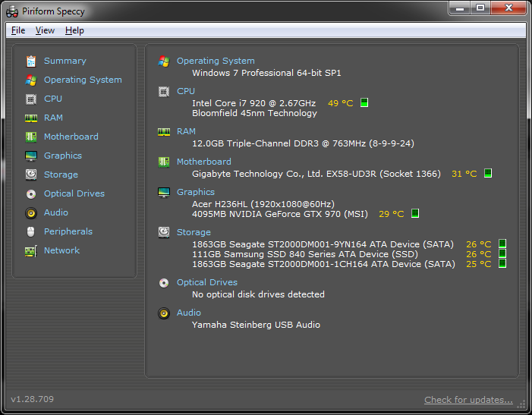Click the 'Intel Core i7 920 @ 2.67GHz' text
This screenshot has height=415, width=532.
(x=253, y=103)
